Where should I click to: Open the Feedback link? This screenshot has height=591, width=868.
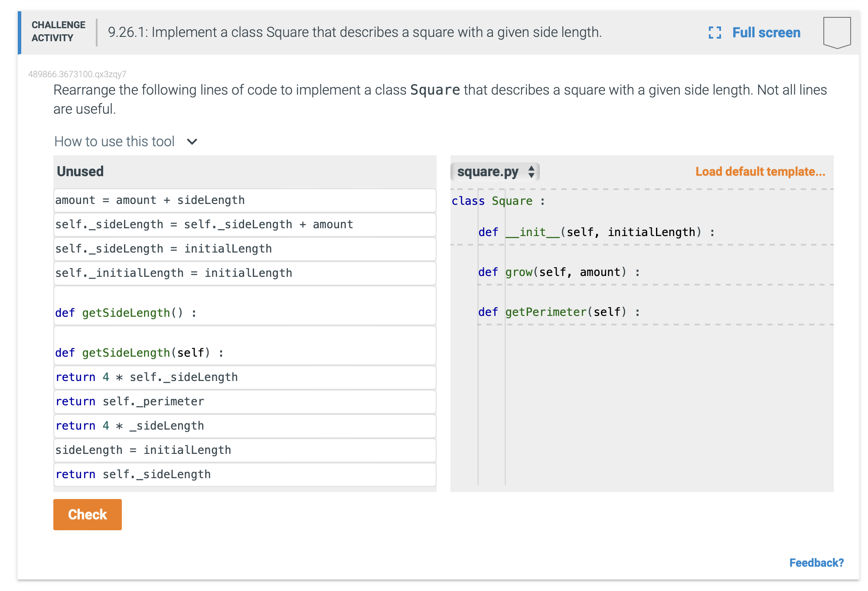816,563
